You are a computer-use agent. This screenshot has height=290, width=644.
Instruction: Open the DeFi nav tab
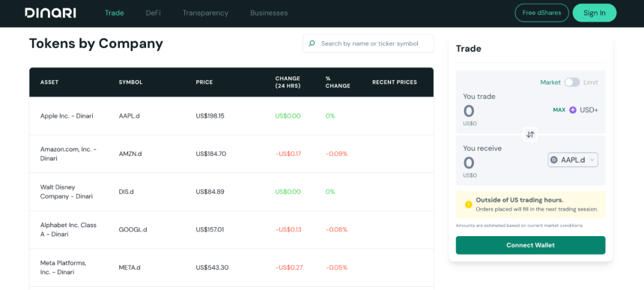(154, 13)
